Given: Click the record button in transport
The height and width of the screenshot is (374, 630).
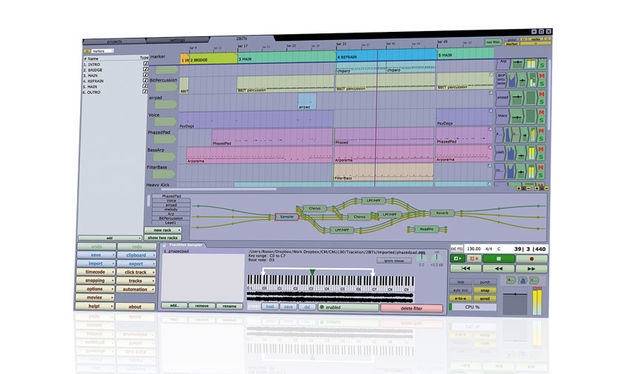Looking at the screenshot, I should 532,259.
